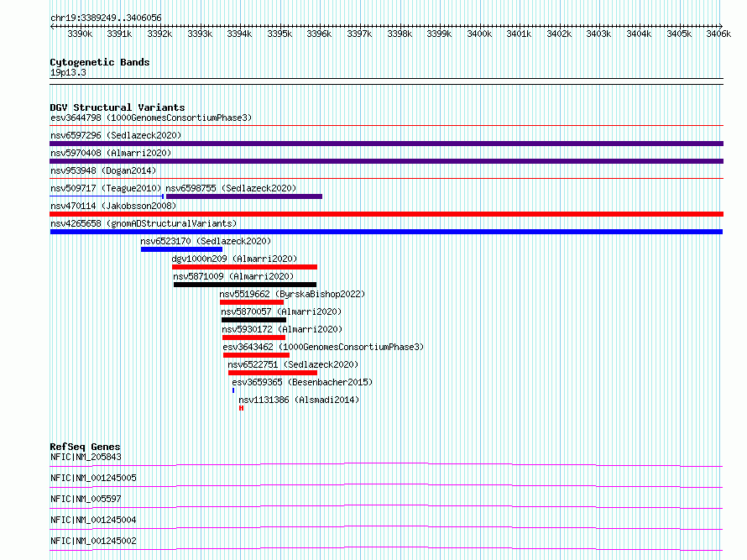The height and width of the screenshot is (560, 747).
Task: Click the red bar of esv3643462
Action: click(x=256, y=355)
